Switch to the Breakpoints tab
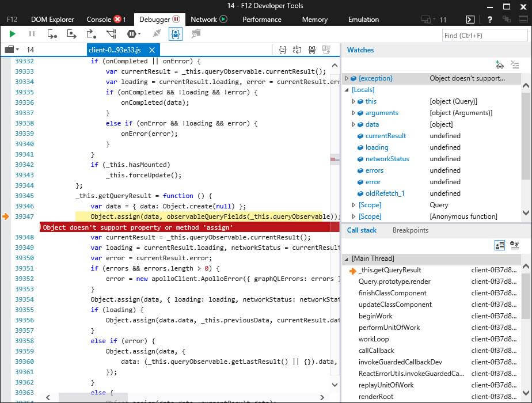Viewport: 532px width, 403px height. 411,230
